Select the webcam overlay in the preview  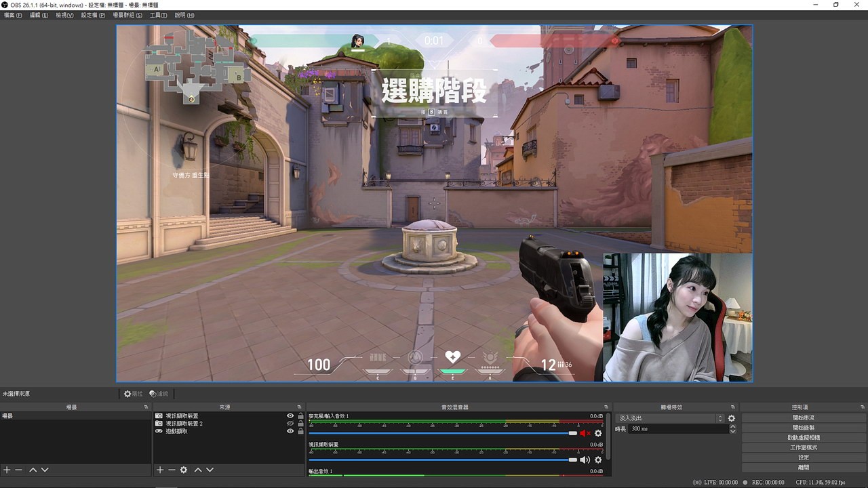pyautogui.click(x=677, y=317)
